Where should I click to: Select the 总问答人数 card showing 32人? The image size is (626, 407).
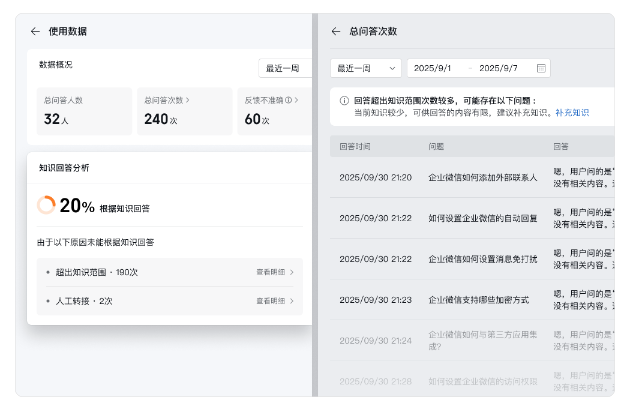coord(84,111)
